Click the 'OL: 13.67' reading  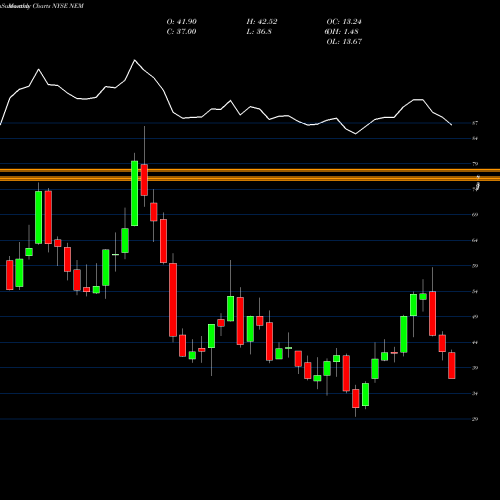pyautogui.click(x=344, y=42)
